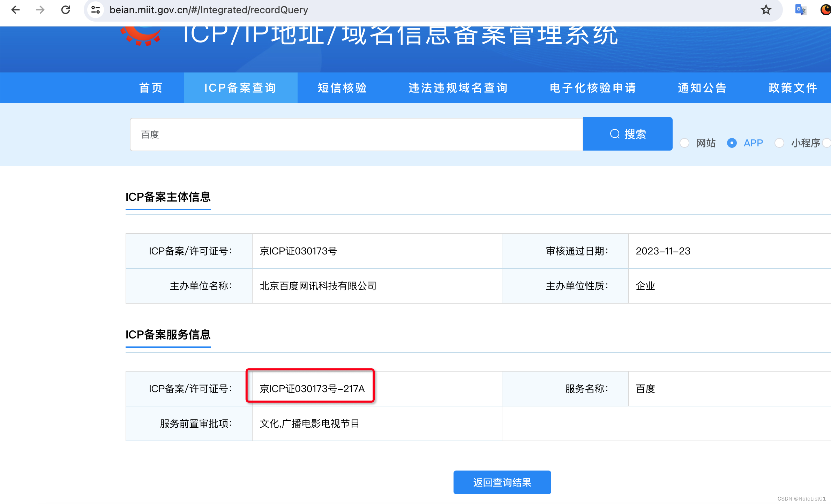The image size is (831, 504).
Task: Switch to the 首页 tab
Action: 150,88
